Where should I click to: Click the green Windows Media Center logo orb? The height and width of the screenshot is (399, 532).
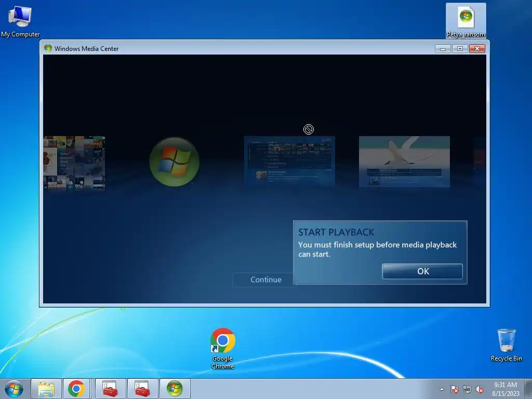(x=174, y=162)
